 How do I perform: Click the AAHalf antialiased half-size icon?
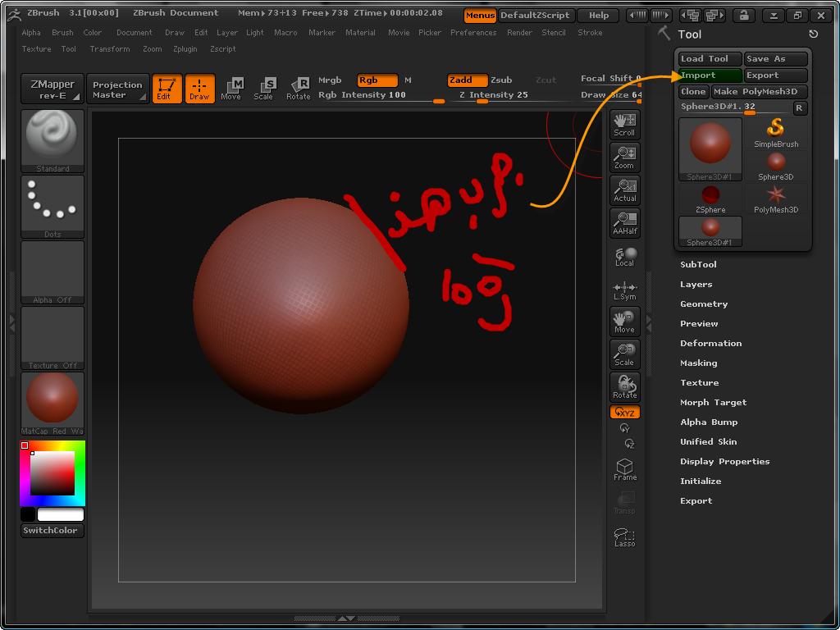pos(624,223)
